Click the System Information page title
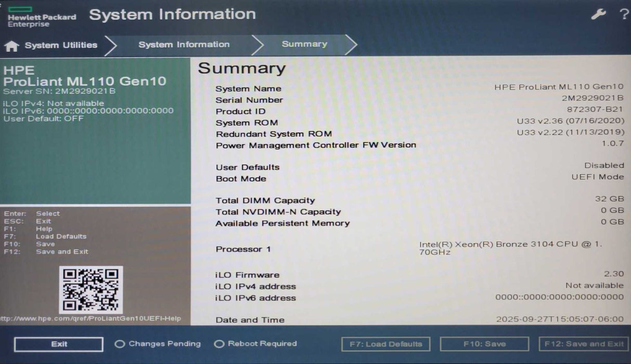The height and width of the screenshot is (364, 631). coord(172,14)
